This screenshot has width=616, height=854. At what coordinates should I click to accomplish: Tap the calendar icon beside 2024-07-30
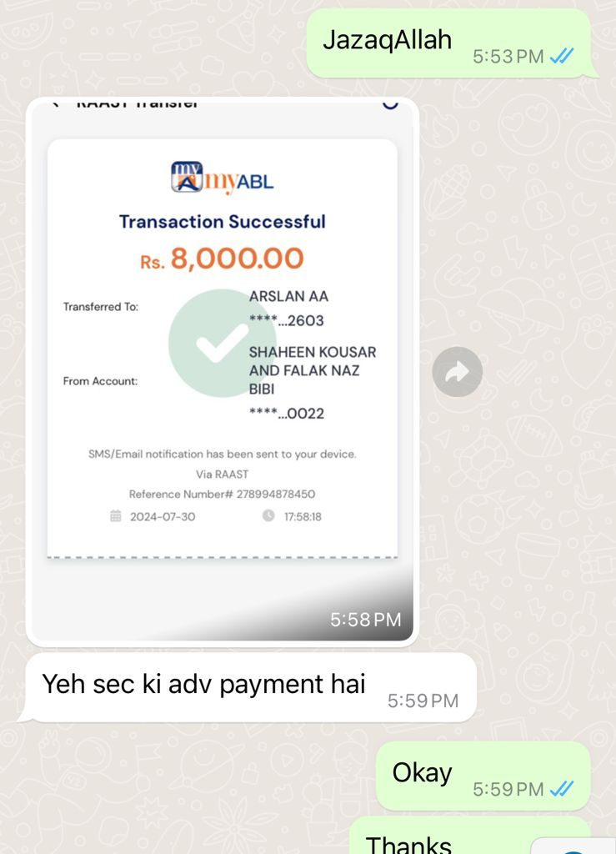[115, 515]
